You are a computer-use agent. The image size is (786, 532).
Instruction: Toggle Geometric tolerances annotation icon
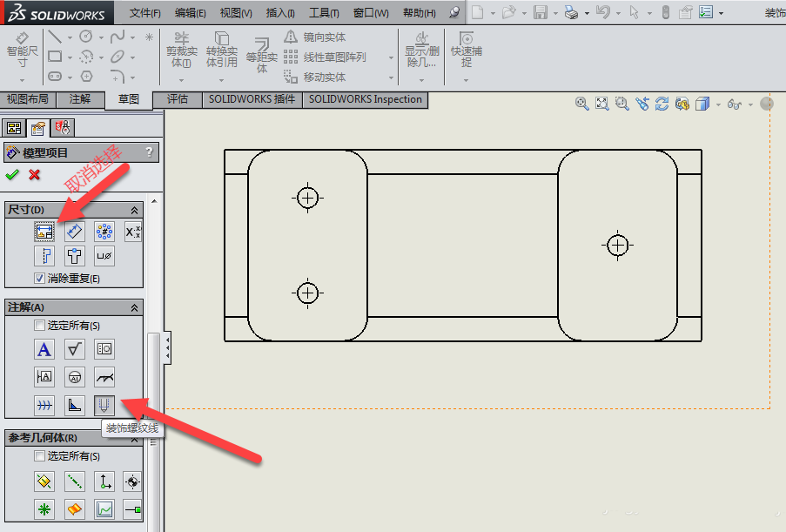(104, 349)
